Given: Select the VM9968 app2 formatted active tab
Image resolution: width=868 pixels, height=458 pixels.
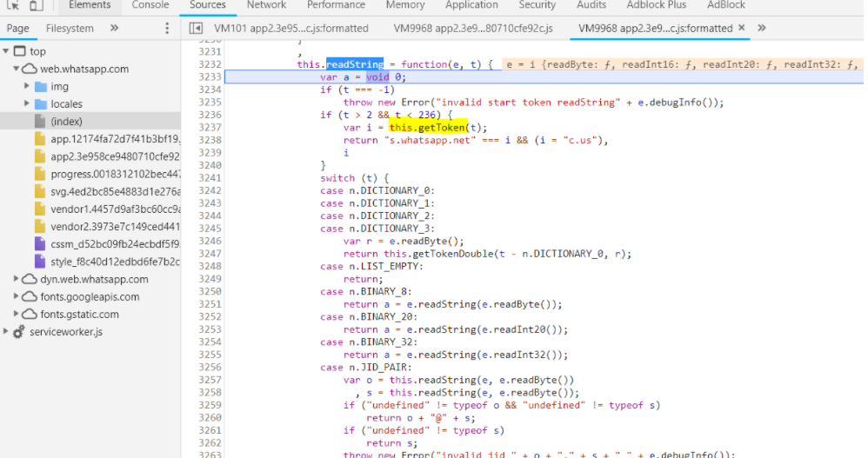Looking at the screenshot, I should coord(656,28).
